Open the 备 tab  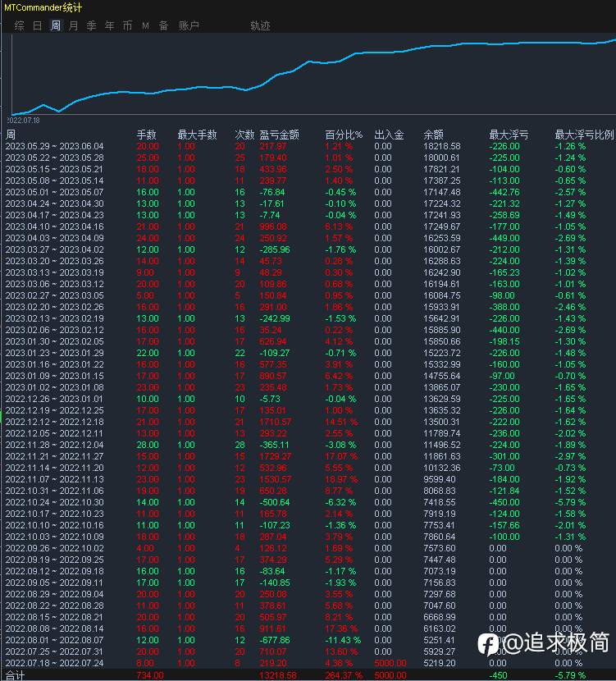point(163,25)
